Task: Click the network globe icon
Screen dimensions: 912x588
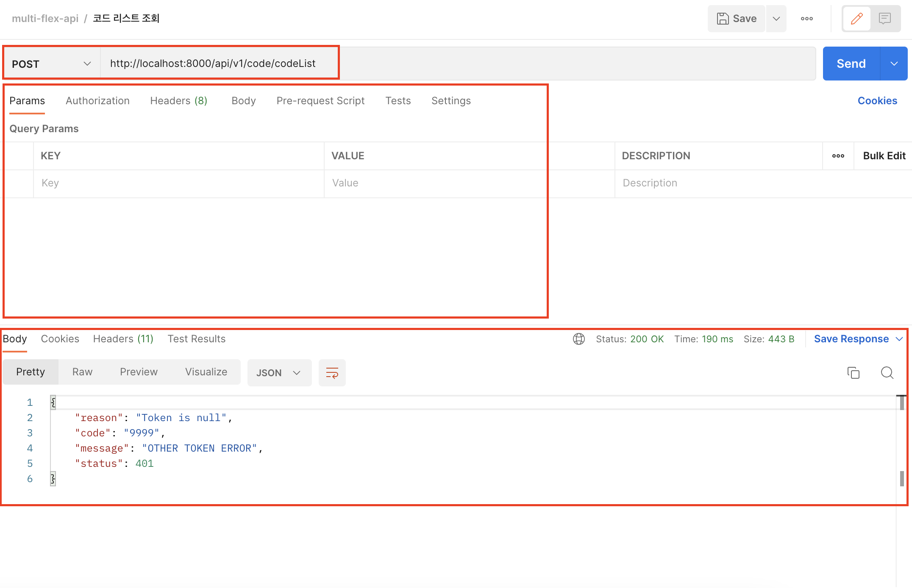Action: 579,339
